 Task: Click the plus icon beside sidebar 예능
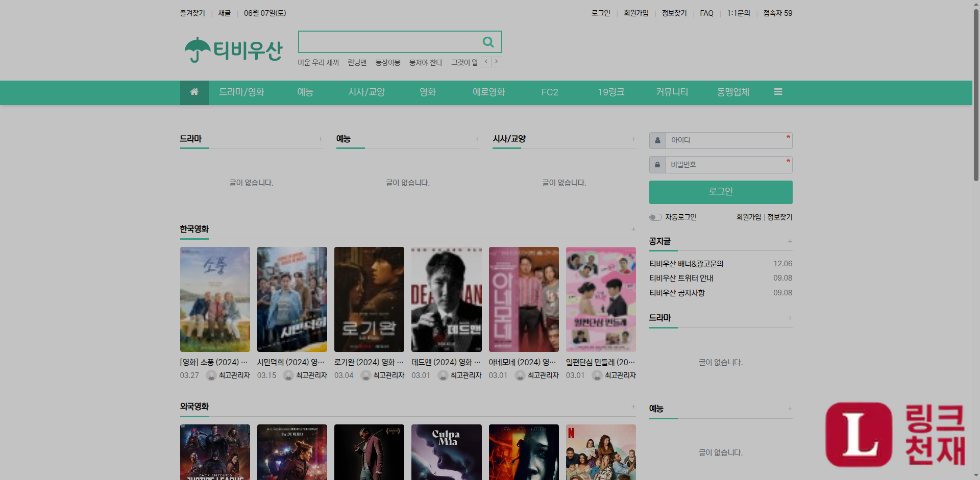790,409
